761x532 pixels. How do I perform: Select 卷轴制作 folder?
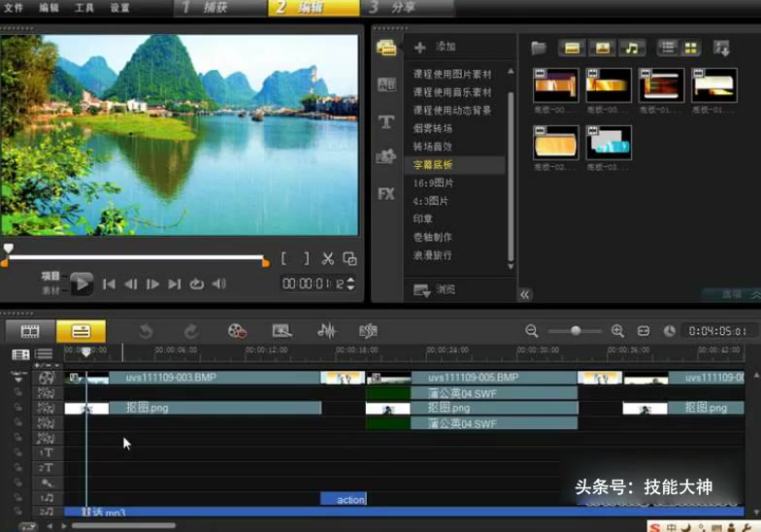click(x=433, y=237)
